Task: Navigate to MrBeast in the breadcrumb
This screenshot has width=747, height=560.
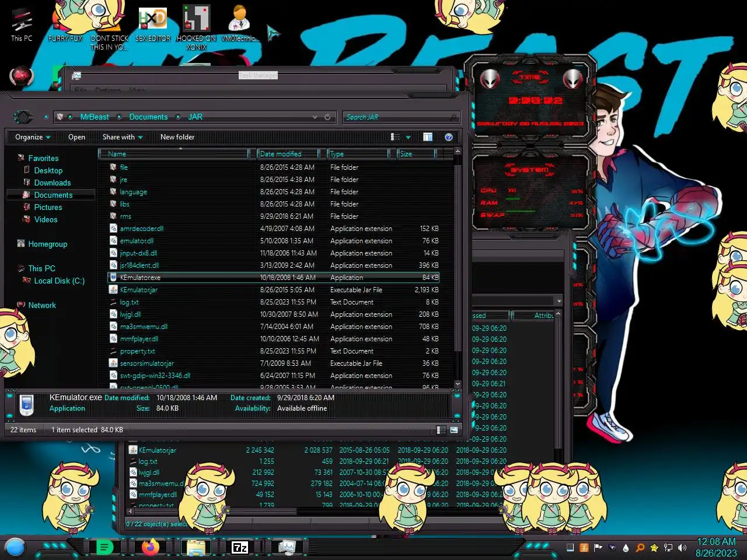Action: tap(95, 117)
